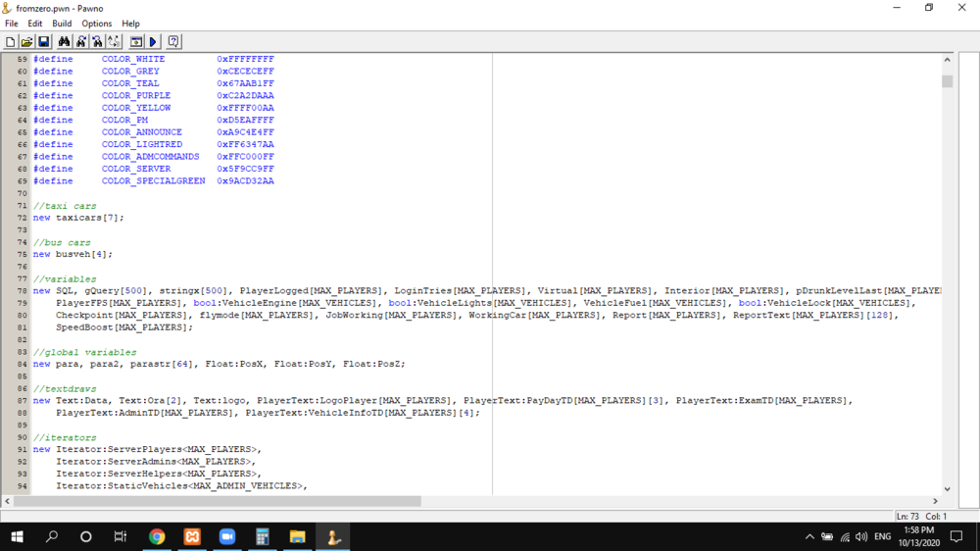Open help with the question mark icon
Image resolution: width=980 pixels, height=551 pixels.
click(173, 42)
